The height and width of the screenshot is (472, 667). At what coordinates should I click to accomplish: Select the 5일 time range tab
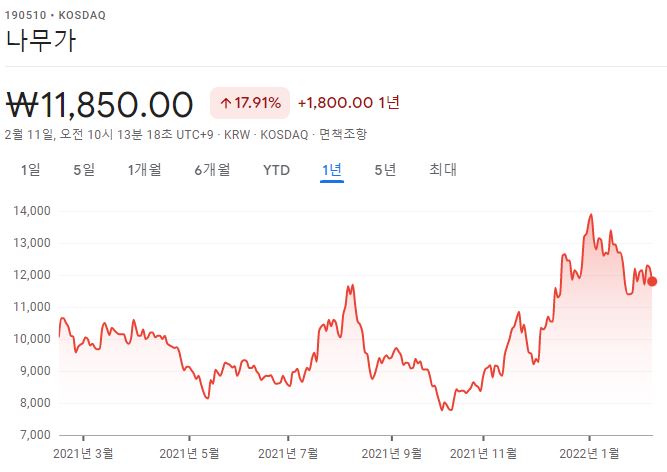click(x=84, y=170)
